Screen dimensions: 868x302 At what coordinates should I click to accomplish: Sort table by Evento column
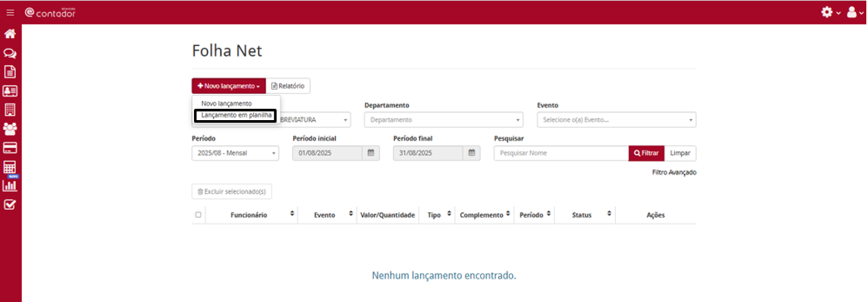pyautogui.click(x=351, y=214)
